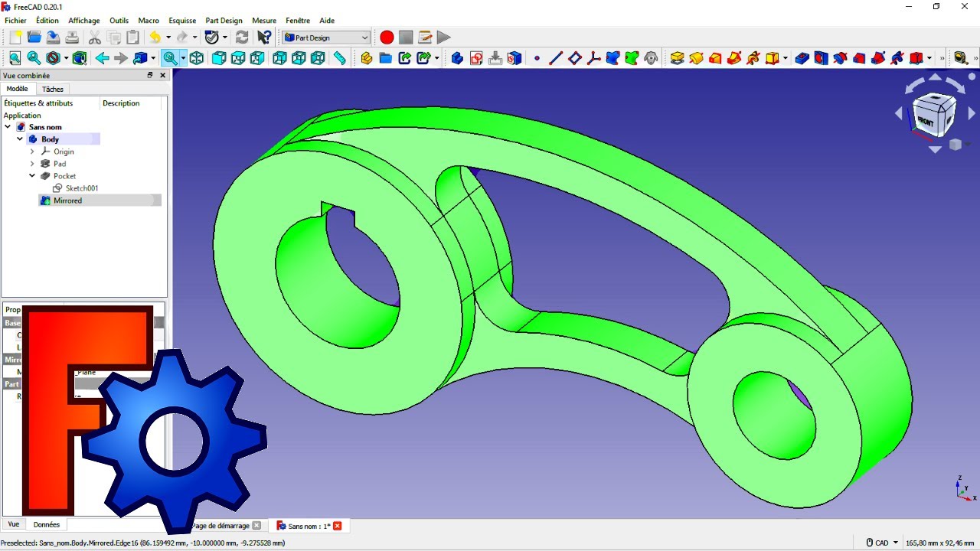Select the Additive loft tool
The image size is (980, 551).
pyautogui.click(x=715, y=58)
